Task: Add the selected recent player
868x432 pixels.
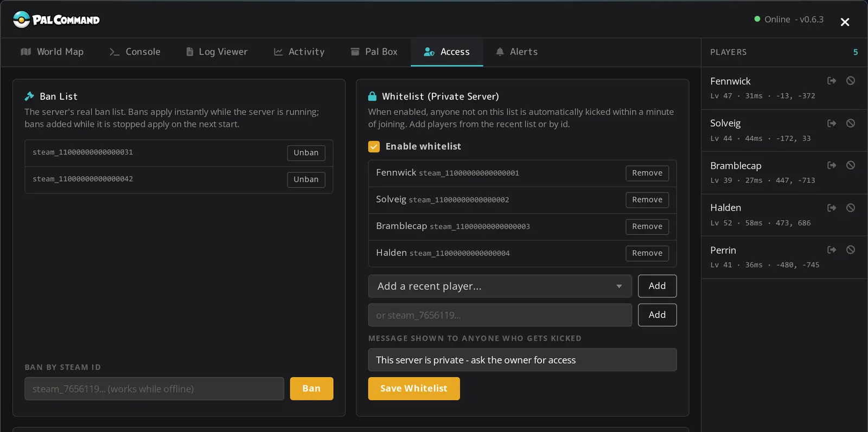Action: [657, 286]
